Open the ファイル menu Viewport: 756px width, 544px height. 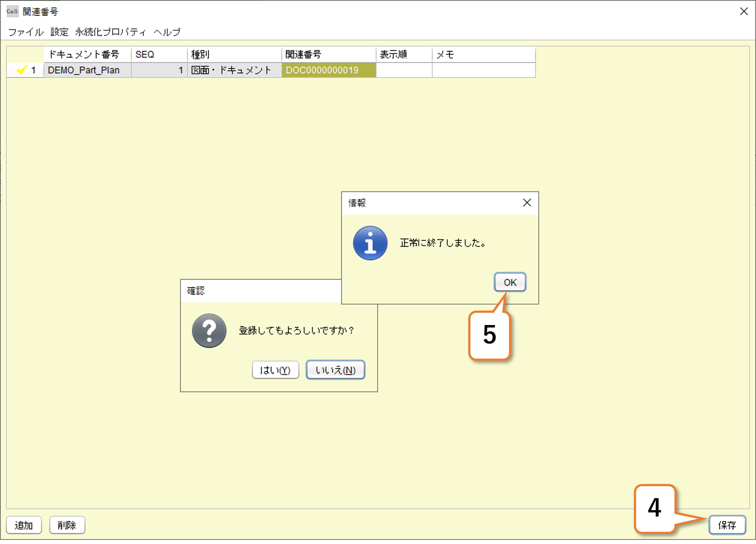(26, 32)
